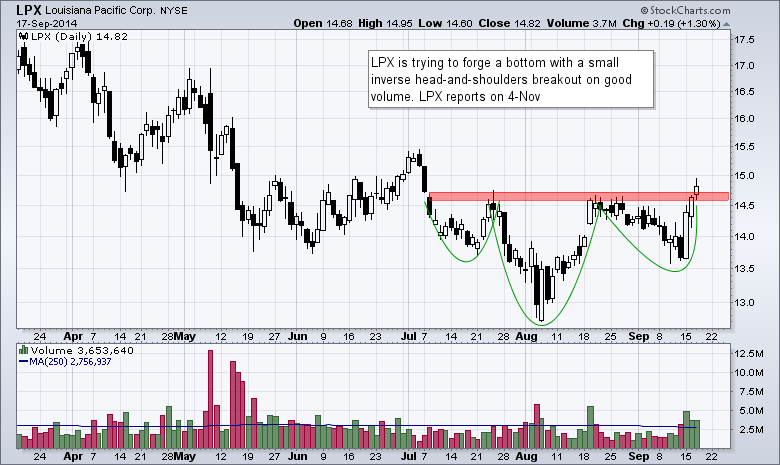Image resolution: width=780 pixels, height=465 pixels.
Task: Click the Open 14.68 value
Action: (323, 23)
